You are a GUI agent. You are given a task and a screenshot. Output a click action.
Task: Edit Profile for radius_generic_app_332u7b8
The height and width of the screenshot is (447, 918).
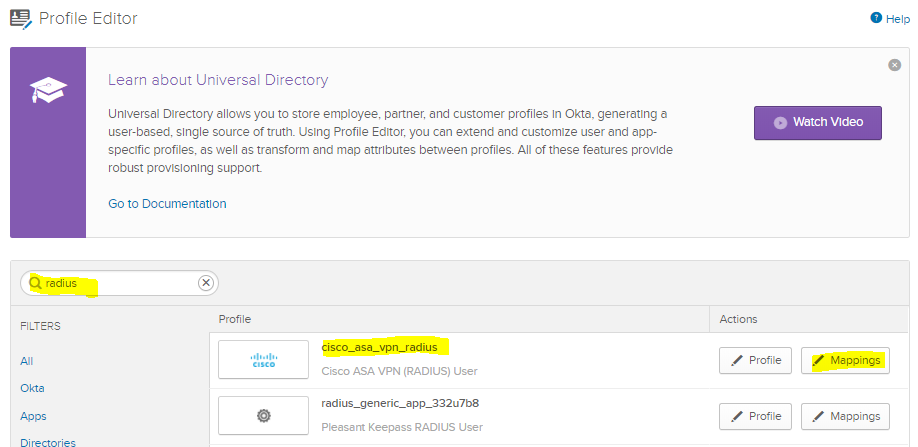click(755, 416)
